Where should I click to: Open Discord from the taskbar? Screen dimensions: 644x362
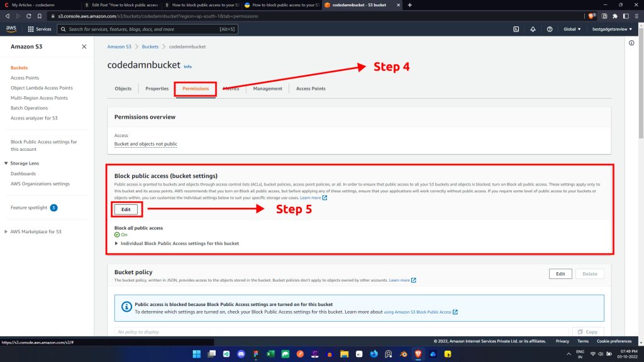[x=241, y=354]
